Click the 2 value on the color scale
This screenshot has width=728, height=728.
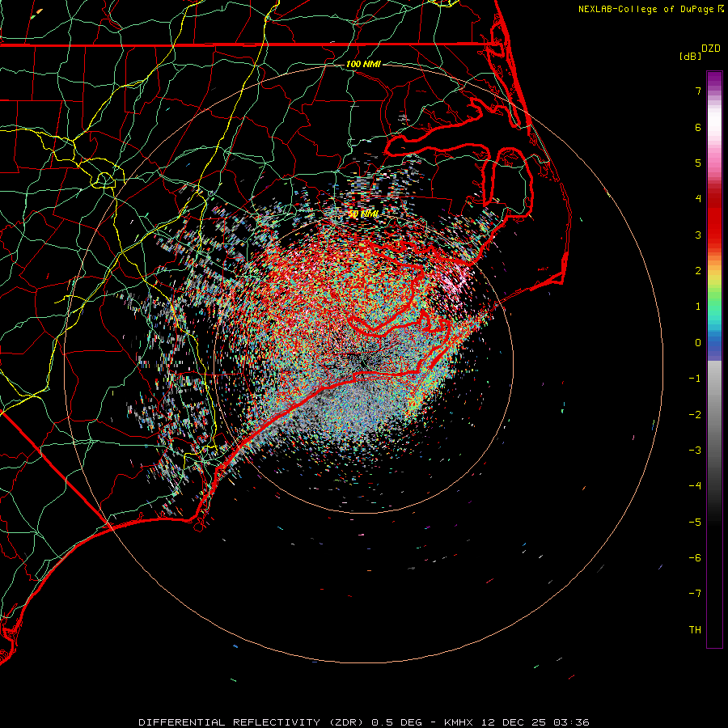(x=698, y=271)
